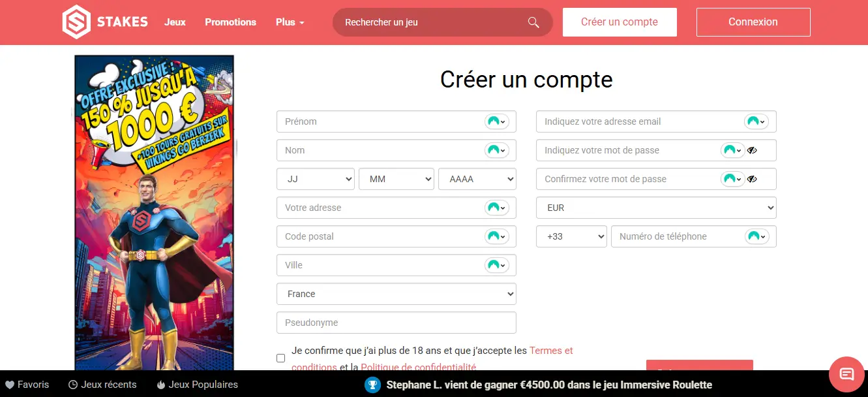The width and height of the screenshot is (868, 397).
Task: Click the search magnifier icon
Action: coord(533,22)
